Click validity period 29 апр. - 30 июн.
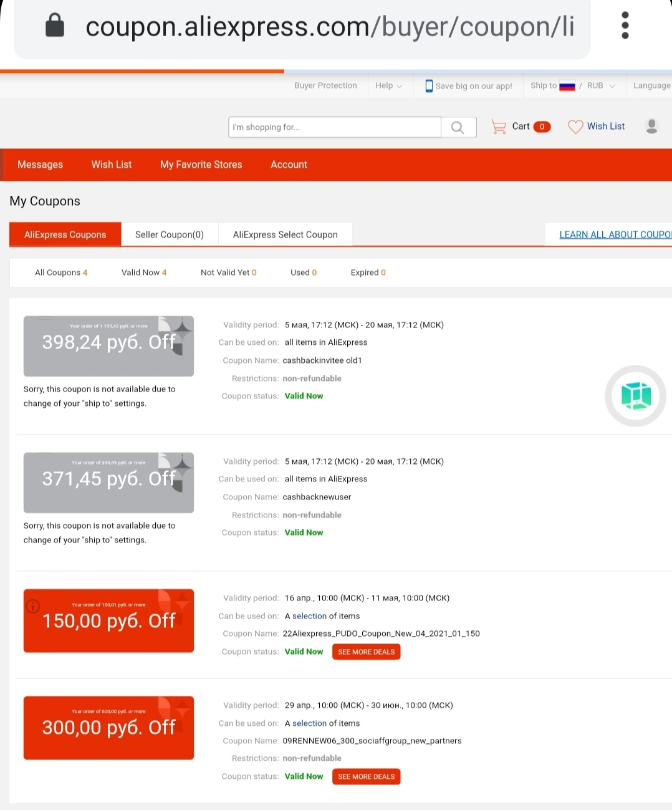This screenshot has height=810, width=672. (x=369, y=705)
